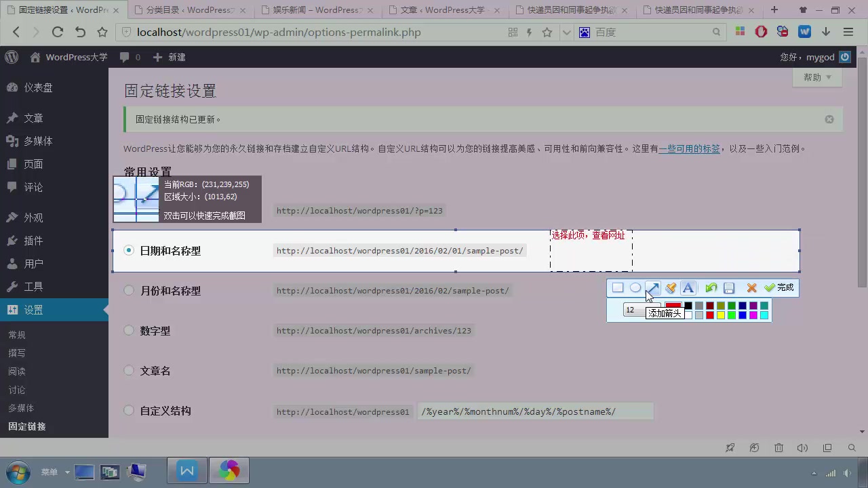Open 仪表盘 in the sidebar

pyautogui.click(x=54, y=87)
